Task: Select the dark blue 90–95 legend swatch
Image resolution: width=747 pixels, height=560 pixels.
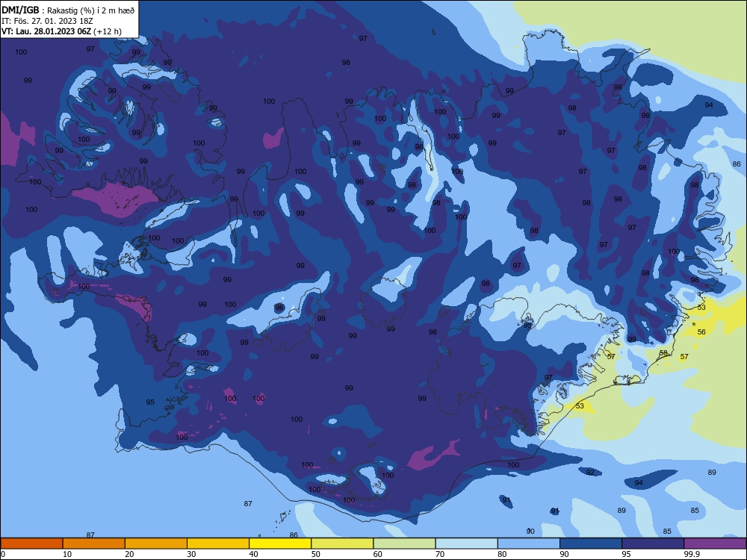Action: [x=591, y=544]
